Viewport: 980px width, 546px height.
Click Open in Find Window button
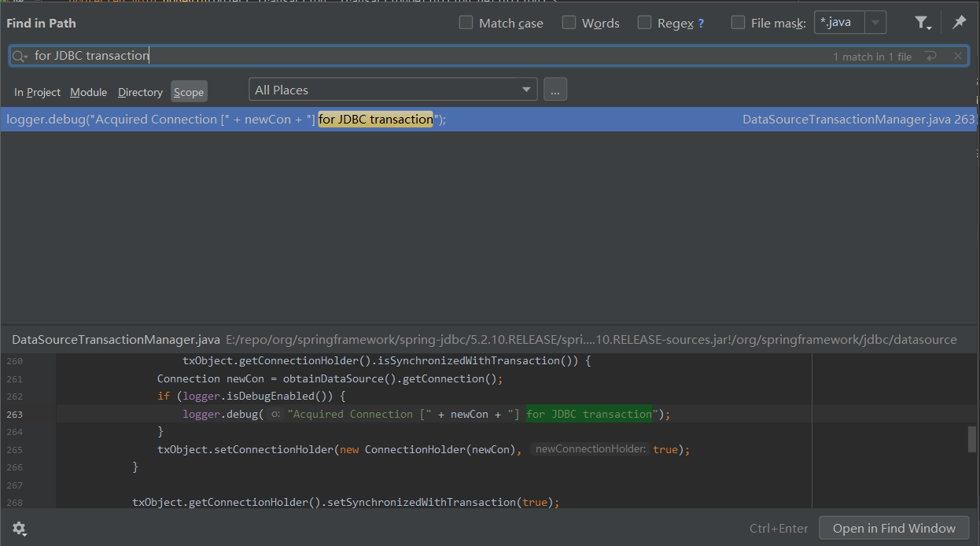pyautogui.click(x=894, y=529)
